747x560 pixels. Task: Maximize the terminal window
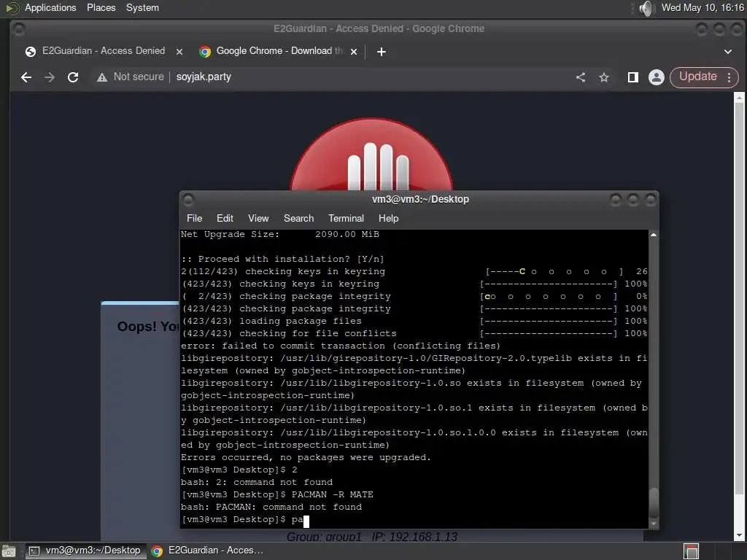pyautogui.click(x=632, y=200)
